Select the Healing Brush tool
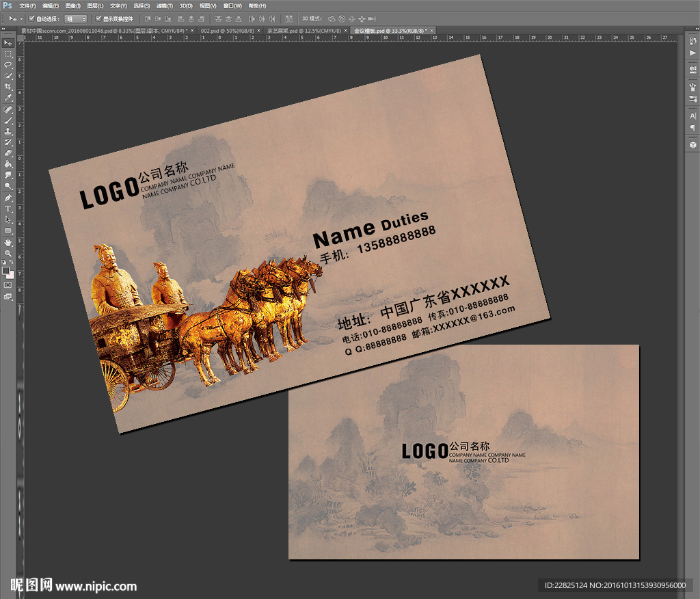Image resolution: width=700 pixels, height=599 pixels. click(x=8, y=109)
